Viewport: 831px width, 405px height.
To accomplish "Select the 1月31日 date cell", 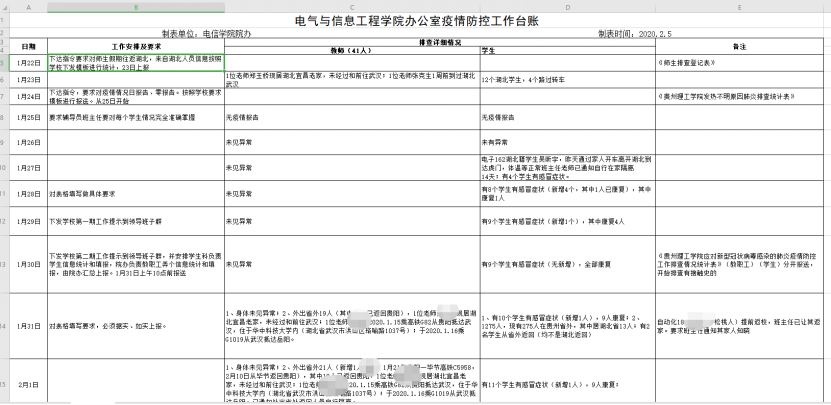I will pyautogui.click(x=29, y=326).
